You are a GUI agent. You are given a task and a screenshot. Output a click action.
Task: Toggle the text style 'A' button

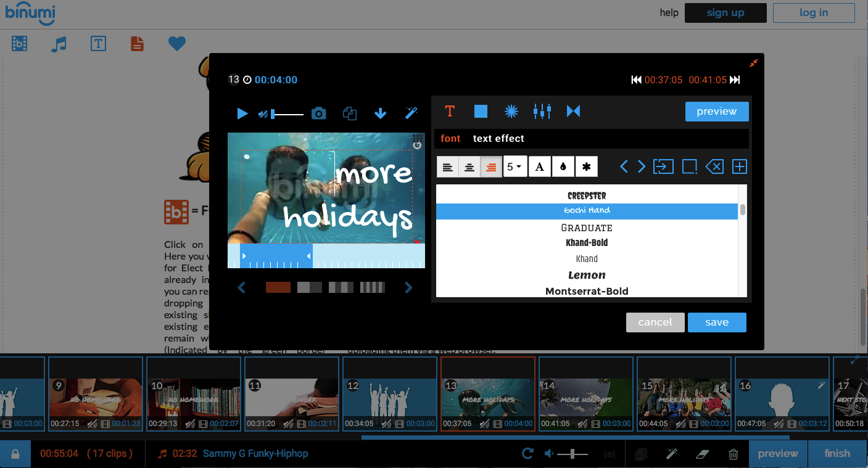(540, 167)
